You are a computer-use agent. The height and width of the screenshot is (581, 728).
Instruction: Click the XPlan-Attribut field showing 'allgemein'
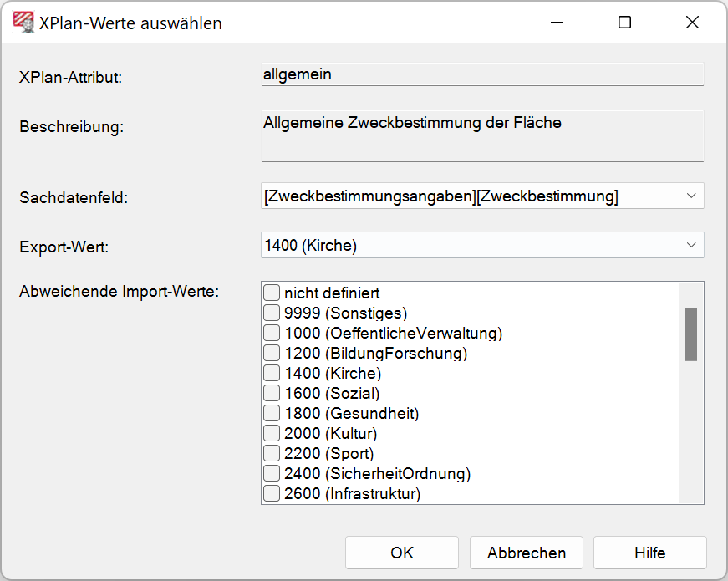click(x=482, y=74)
